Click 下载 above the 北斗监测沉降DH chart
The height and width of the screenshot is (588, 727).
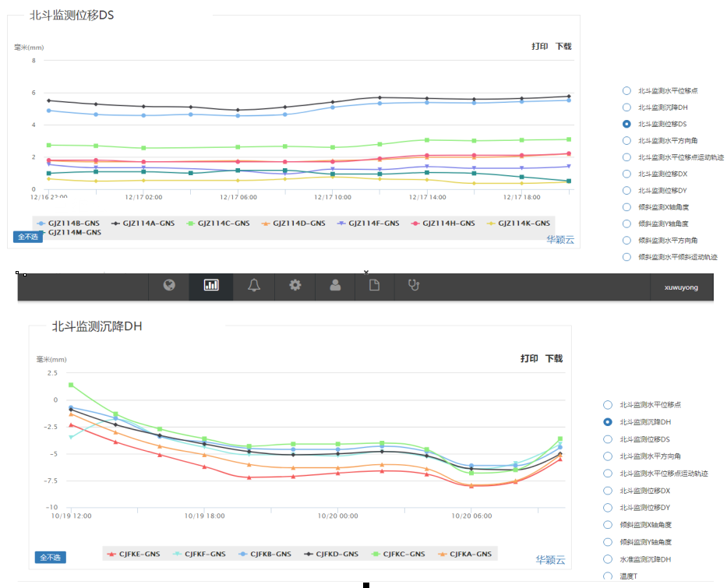click(553, 359)
